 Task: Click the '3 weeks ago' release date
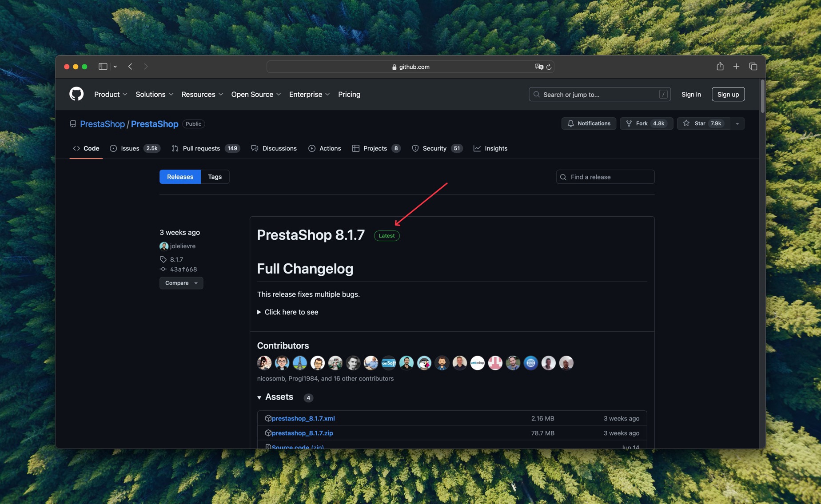click(179, 232)
